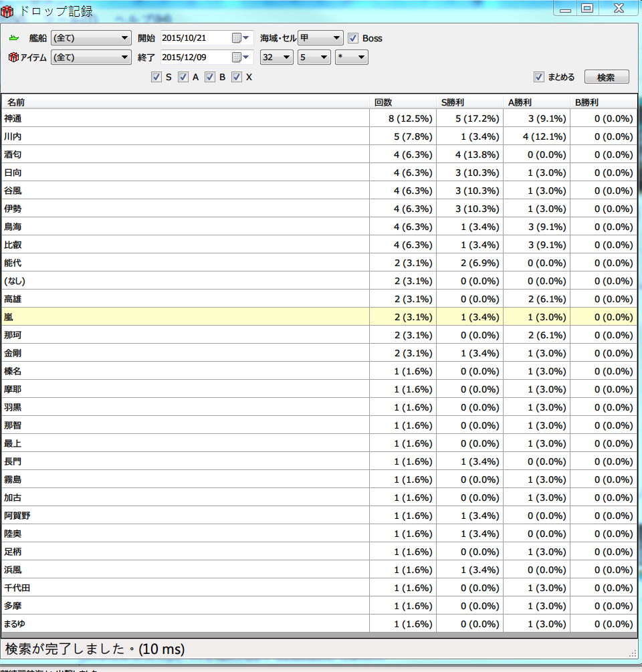Screen dimensions: 642x672
Task: Select the 千代田 row
Action: 319,588
